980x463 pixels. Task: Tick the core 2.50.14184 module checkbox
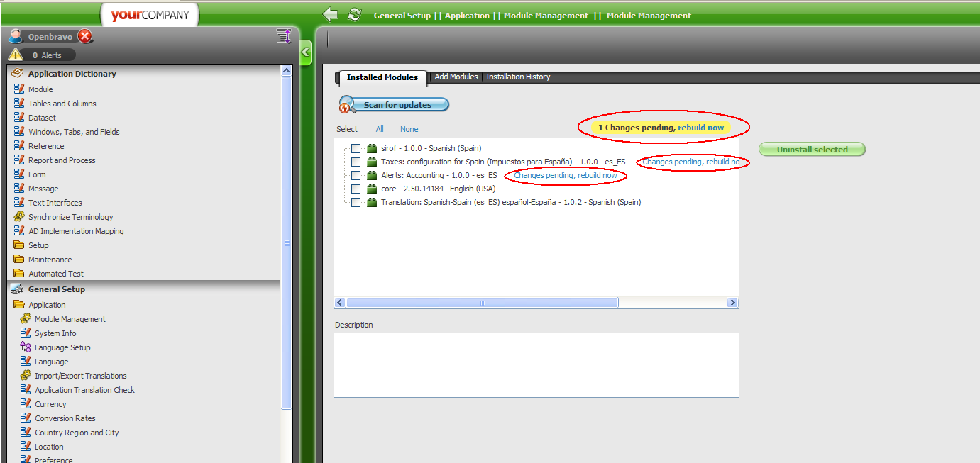click(356, 189)
